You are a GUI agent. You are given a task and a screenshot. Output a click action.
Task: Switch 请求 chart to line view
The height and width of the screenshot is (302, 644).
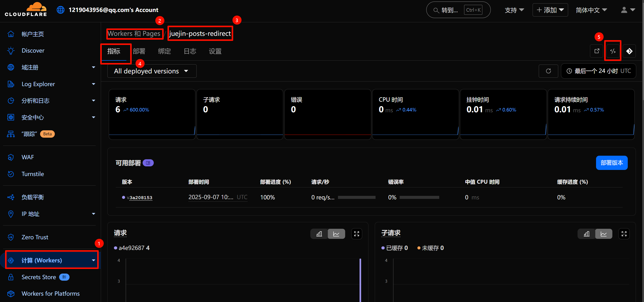(336, 234)
